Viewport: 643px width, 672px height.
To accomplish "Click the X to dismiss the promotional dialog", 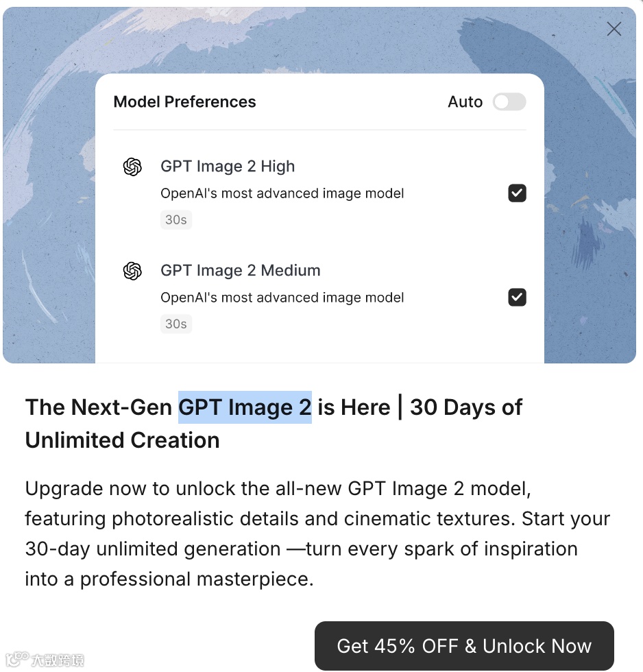I will click(614, 29).
